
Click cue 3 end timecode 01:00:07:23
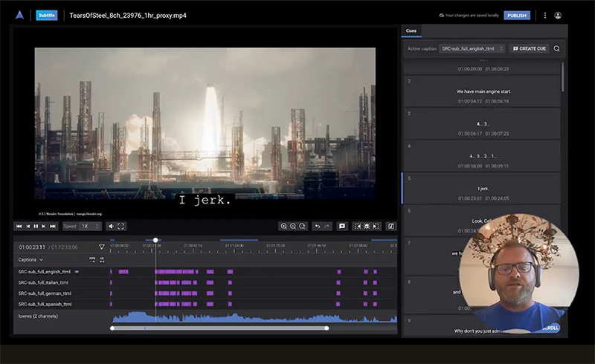tap(497, 134)
